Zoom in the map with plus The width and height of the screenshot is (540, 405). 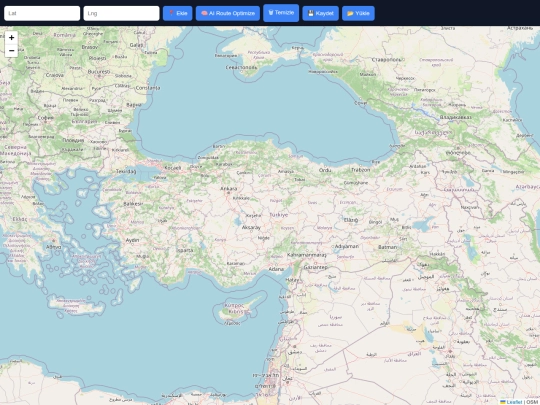(x=11, y=38)
